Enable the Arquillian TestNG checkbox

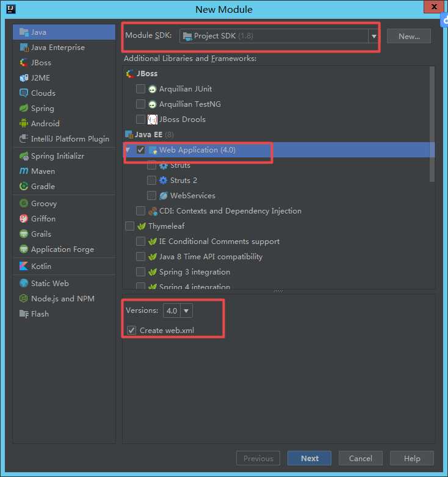[x=140, y=104]
